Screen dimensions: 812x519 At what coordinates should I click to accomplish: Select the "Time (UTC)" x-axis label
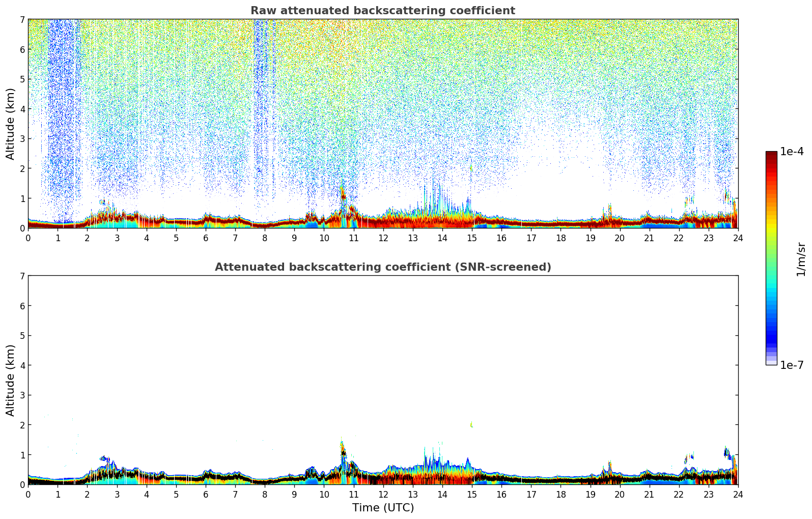pyautogui.click(x=383, y=508)
